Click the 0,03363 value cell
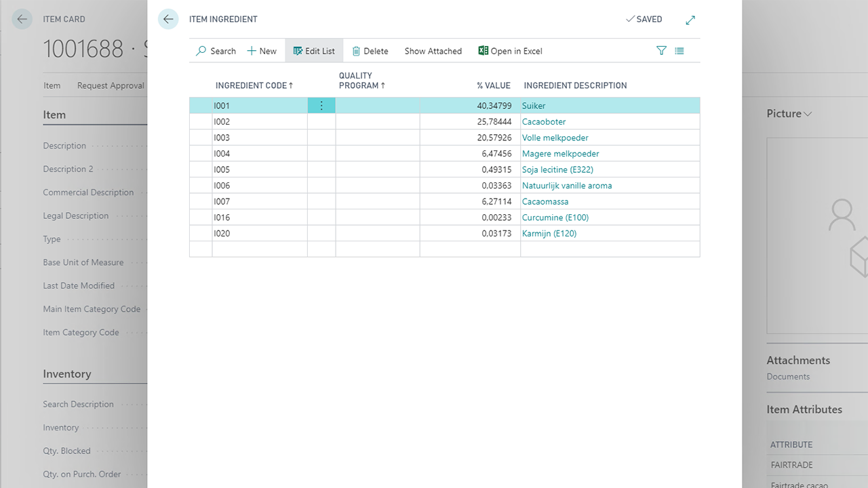The image size is (868, 488). click(x=470, y=186)
